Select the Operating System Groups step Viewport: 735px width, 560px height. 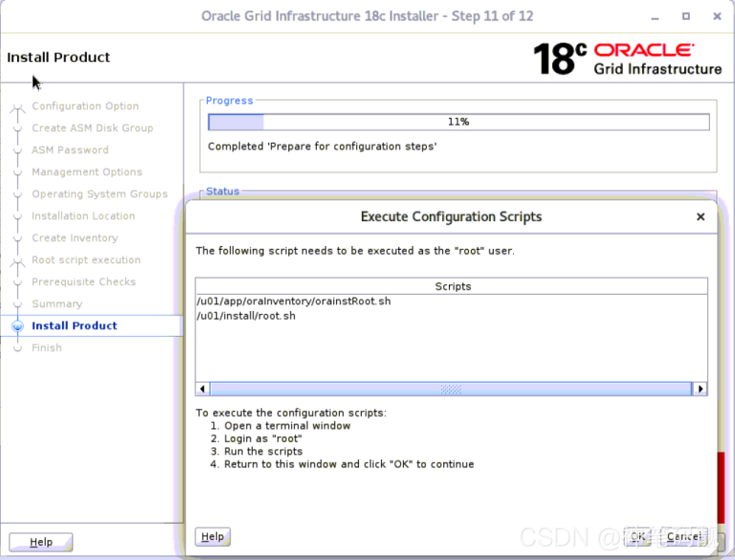click(x=100, y=194)
